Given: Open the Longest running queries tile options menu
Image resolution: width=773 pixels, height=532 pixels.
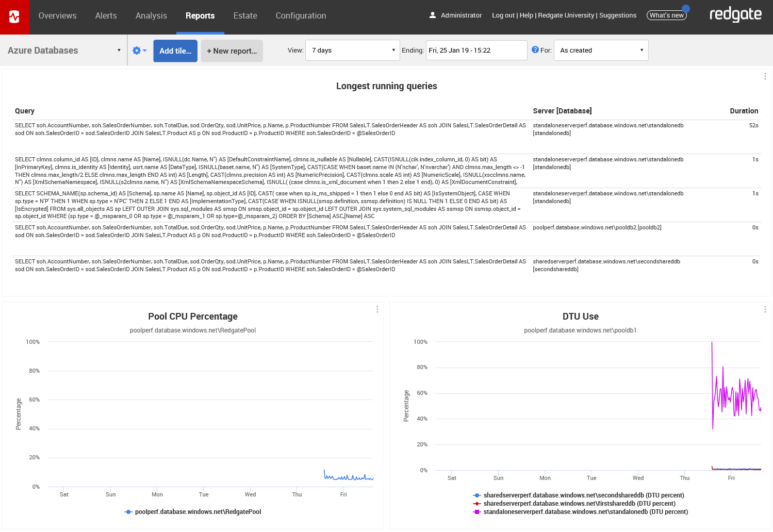Looking at the screenshot, I should click(765, 76).
